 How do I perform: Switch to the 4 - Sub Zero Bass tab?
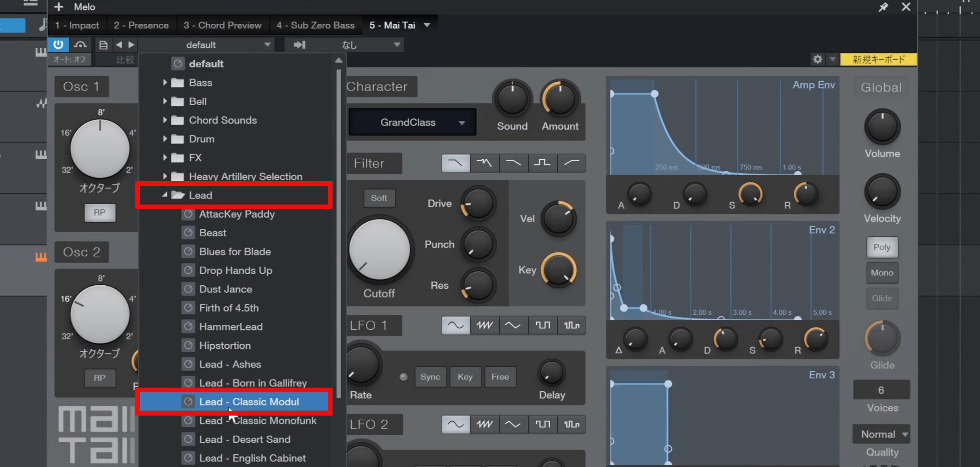(315, 25)
